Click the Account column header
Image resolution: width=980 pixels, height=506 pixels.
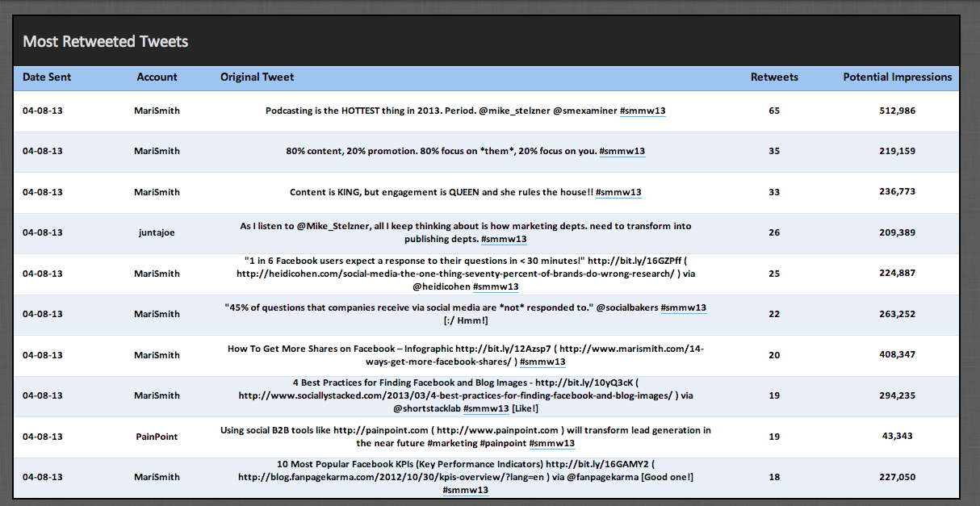[157, 77]
